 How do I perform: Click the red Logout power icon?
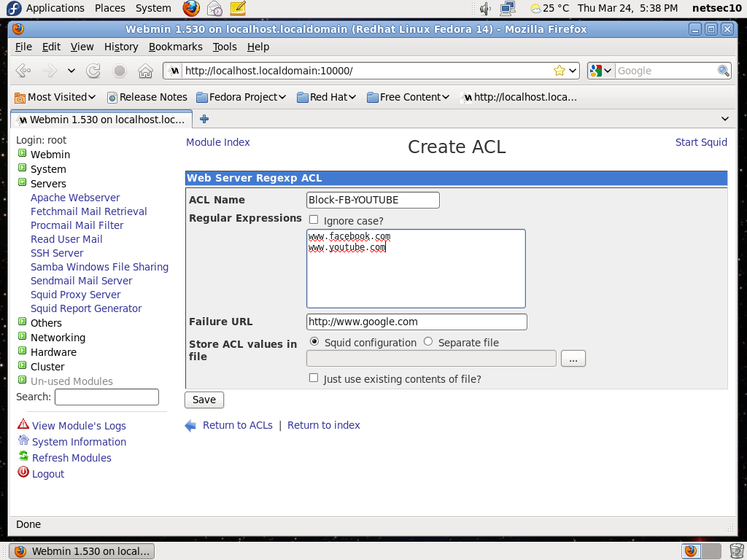(x=23, y=472)
